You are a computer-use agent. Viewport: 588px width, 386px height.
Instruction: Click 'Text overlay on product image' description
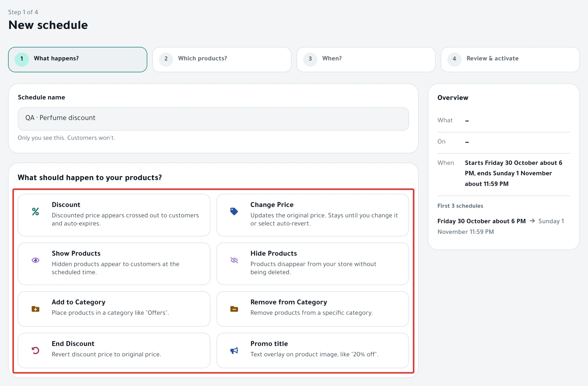314,354
